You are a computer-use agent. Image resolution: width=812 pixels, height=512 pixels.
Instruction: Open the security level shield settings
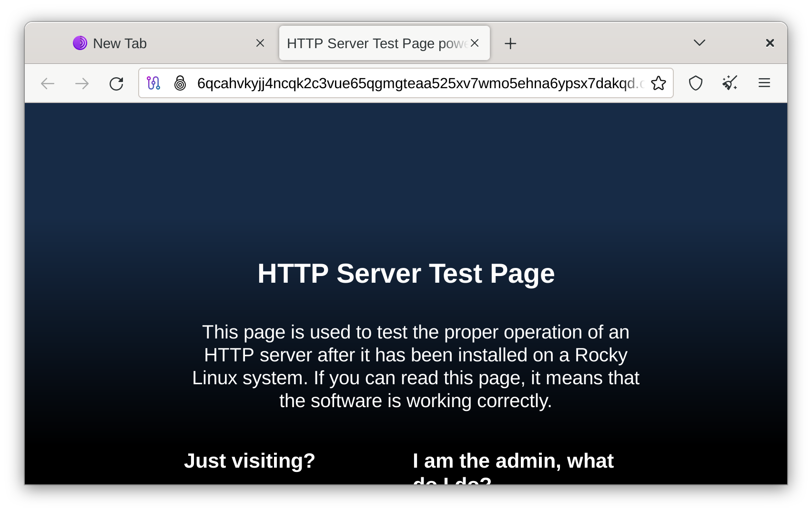pos(696,83)
